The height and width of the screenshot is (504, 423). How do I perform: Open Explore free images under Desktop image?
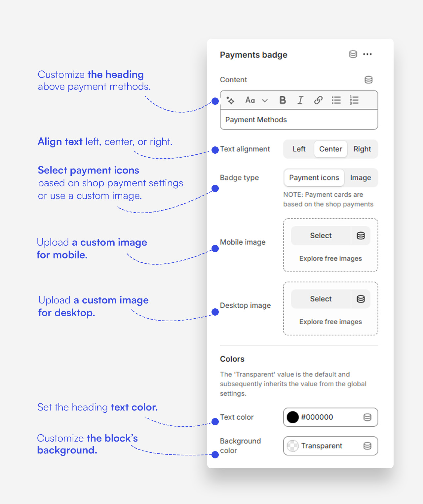pyautogui.click(x=330, y=322)
